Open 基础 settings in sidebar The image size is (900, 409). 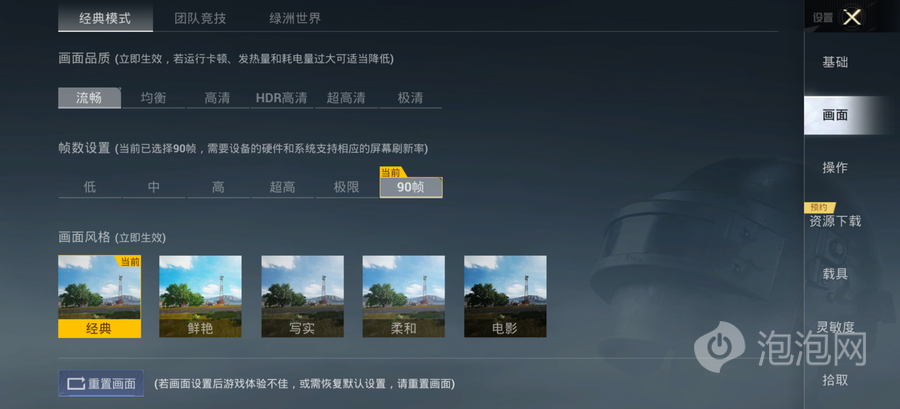[835, 63]
